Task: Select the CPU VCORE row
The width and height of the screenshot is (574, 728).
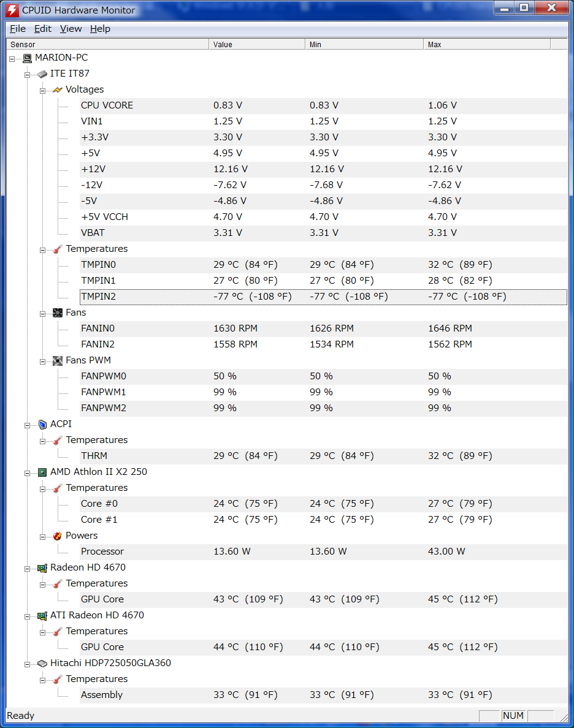Action: coord(323,105)
